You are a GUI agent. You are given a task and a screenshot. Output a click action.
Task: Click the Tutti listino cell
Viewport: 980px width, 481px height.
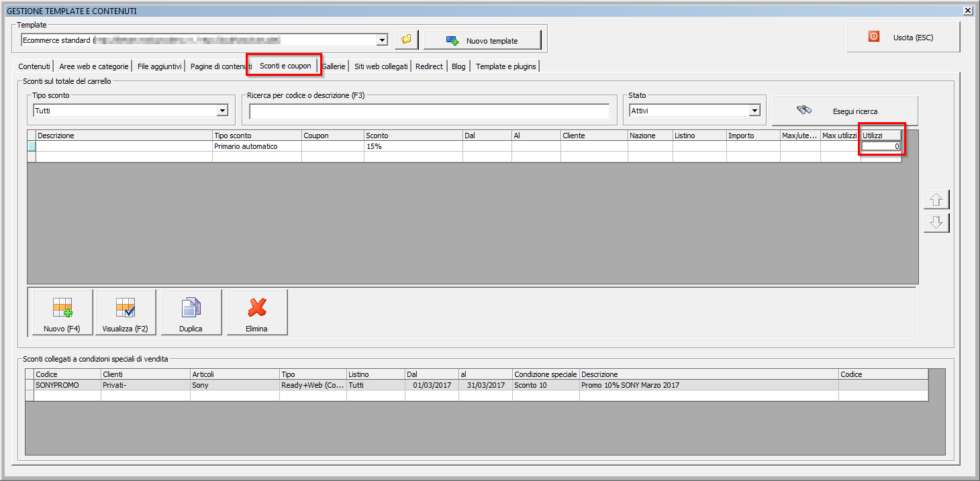click(x=376, y=385)
